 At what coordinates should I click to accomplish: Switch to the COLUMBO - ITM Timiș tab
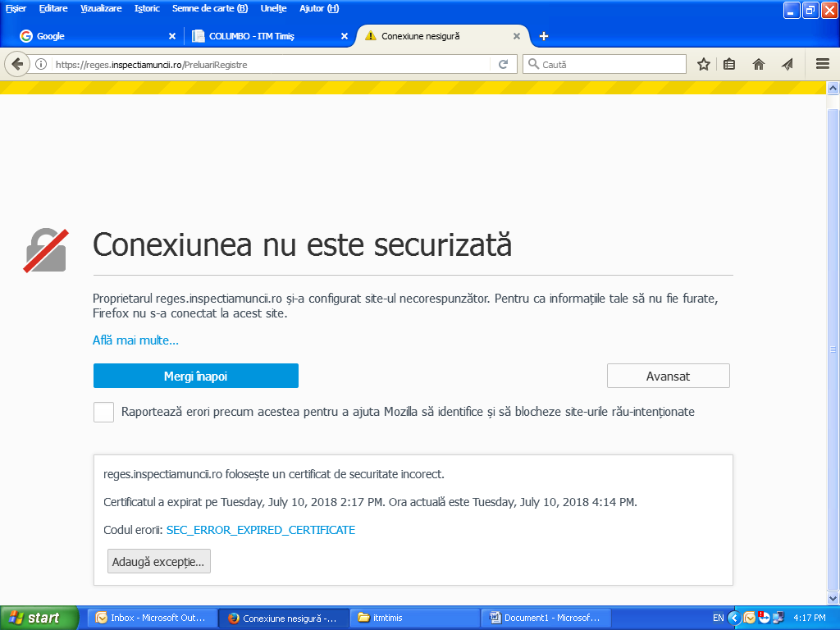click(262, 36)
